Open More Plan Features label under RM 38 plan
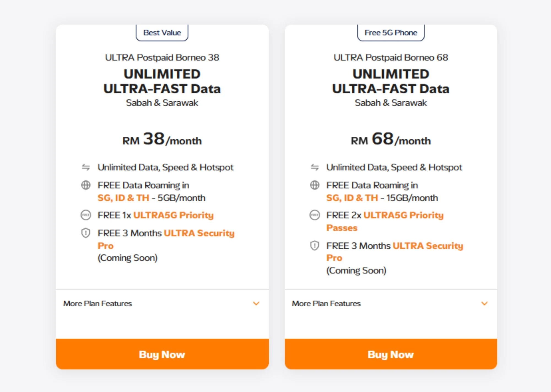Image resolution: width=551 pixels, height=392 pixels. pyautogui.click(x=98, y=304)
